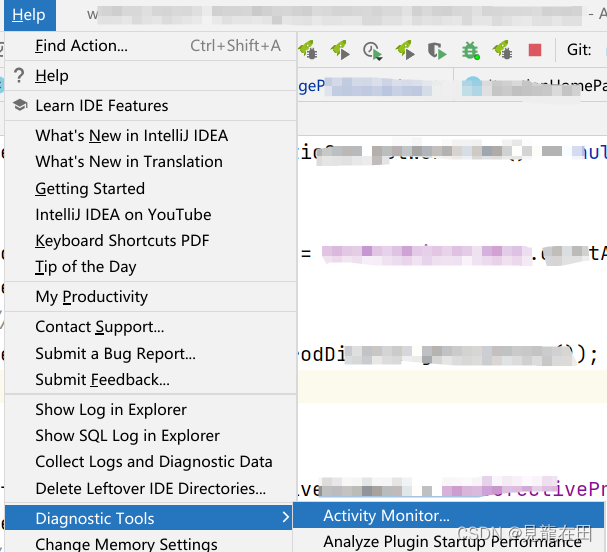The image size is (607, 552).
Task: Select Analyze Plugin Startup Performance
Action: point(448,541)
